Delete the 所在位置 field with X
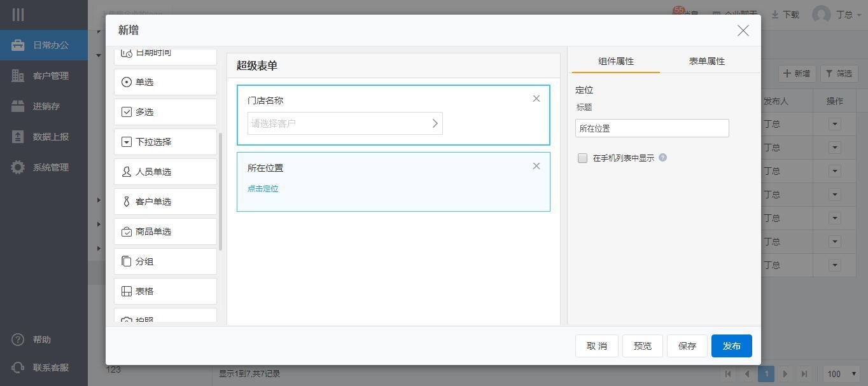Screen dimensions: 868x386 pos(536,166)
